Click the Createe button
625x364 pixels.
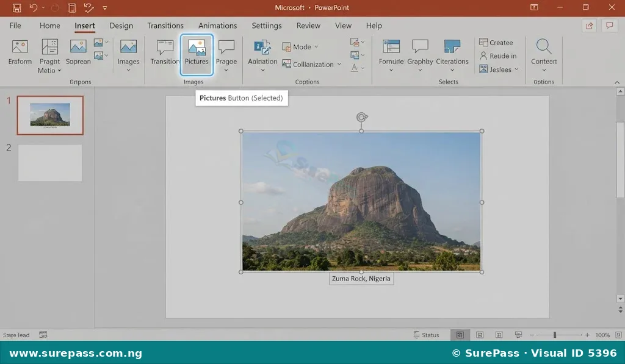coord(496,42)
